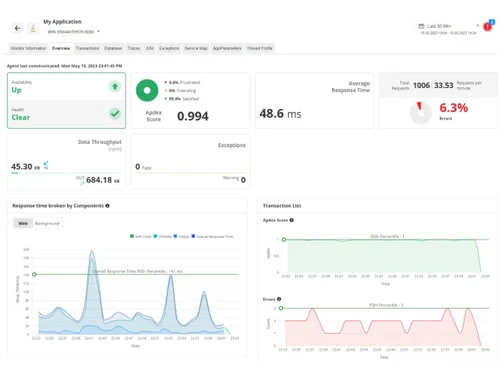Click the data throughput IN arrow icon
500x375 pixels.
(46, 163)
